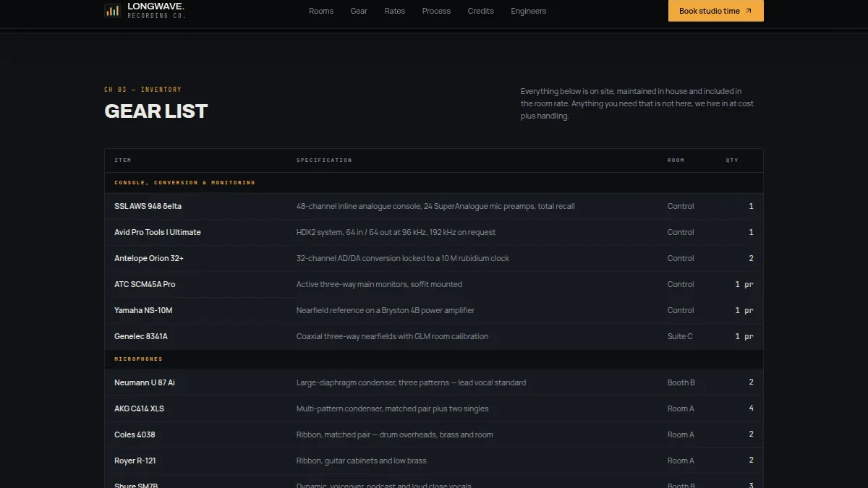Click the Everything below is on site paragraph
The height and width of the screenshot is (488, 868).
point(637,103)
